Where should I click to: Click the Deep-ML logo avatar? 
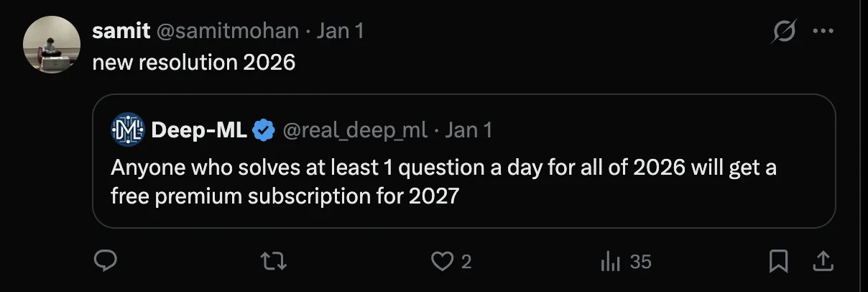128,129
